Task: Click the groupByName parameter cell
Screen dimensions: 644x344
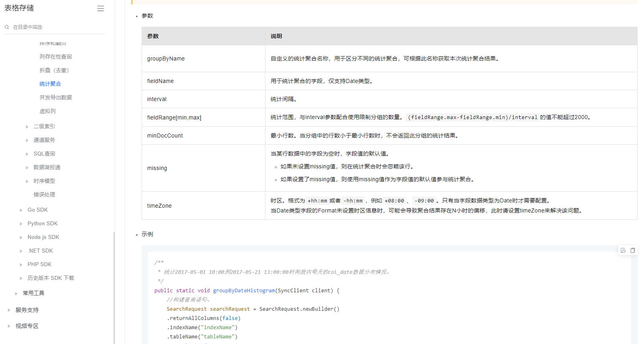Action: pos(203,59)
